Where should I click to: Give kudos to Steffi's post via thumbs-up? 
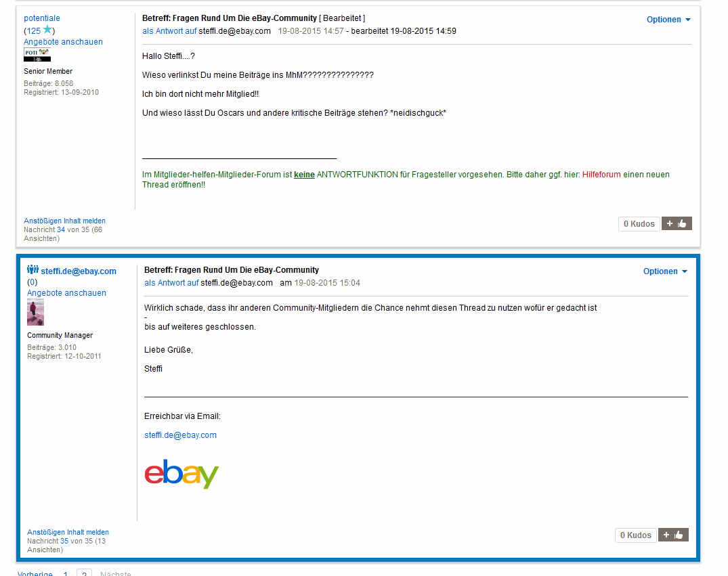[673, 535]
